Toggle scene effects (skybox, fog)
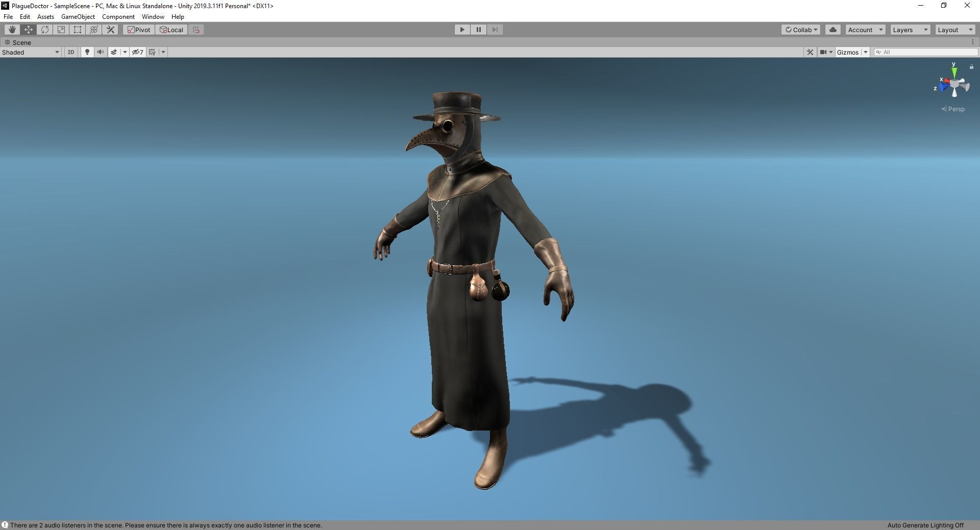Screen dimensions: 980x530 click(114, 52)
